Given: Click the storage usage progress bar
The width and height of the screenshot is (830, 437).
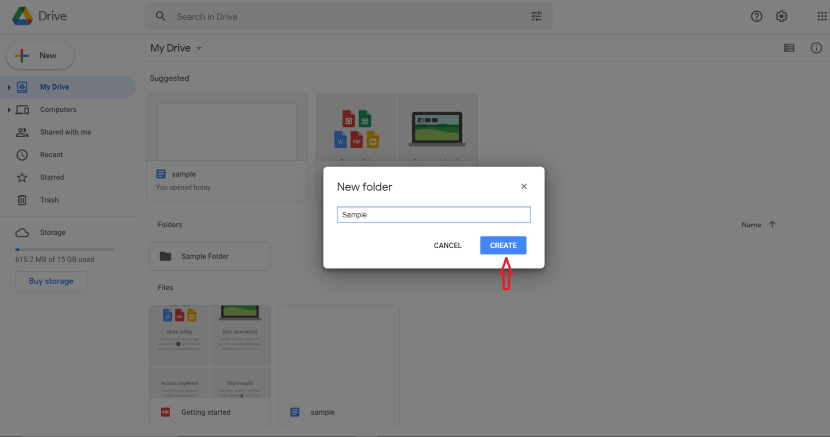Looking at the screenshot, I should tap(65, 249).
